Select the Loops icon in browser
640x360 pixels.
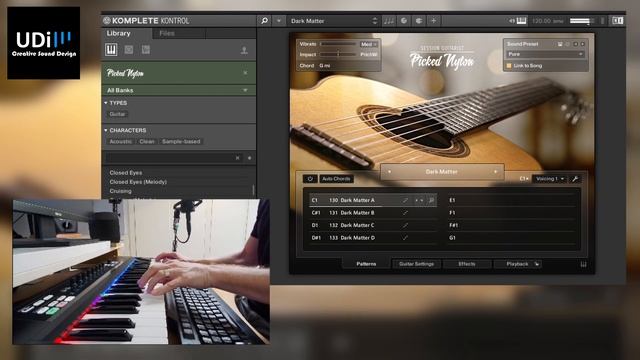(129, 50)
